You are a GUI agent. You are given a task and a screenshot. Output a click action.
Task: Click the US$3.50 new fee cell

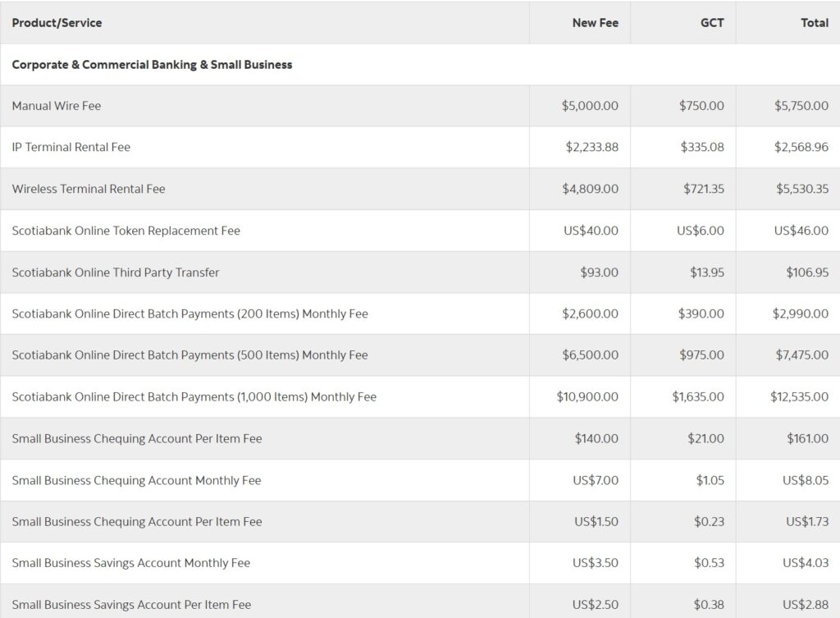pyautogui.click(x=596, y=563)
